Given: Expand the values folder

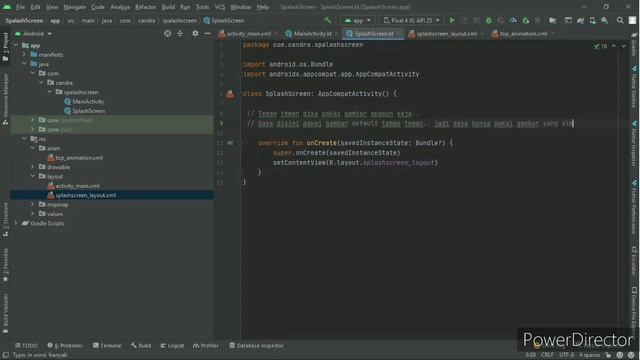Looking at the screenshot, I should point(33,213).
